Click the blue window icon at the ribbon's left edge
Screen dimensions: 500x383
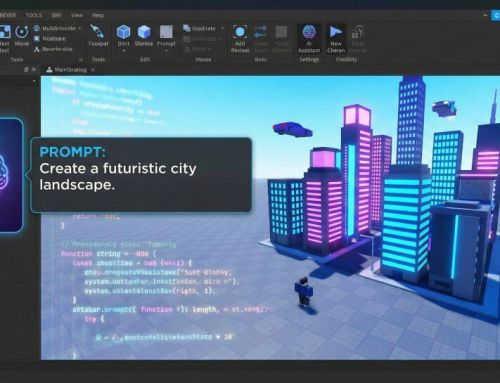click(x=5, y=32)
